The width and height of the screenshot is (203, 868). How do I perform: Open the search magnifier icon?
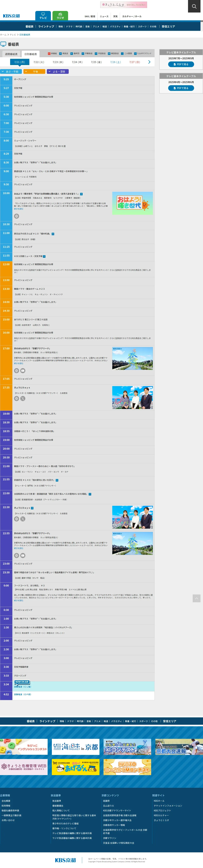click(194, 6)
